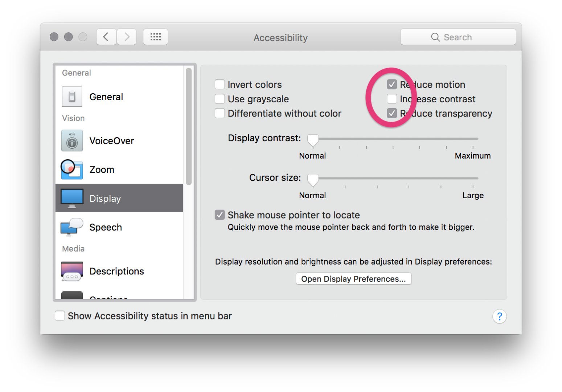This screenshot has height=392, width=562.
Task: Enable Increase contrast checkbox
Action: [392, 99]
